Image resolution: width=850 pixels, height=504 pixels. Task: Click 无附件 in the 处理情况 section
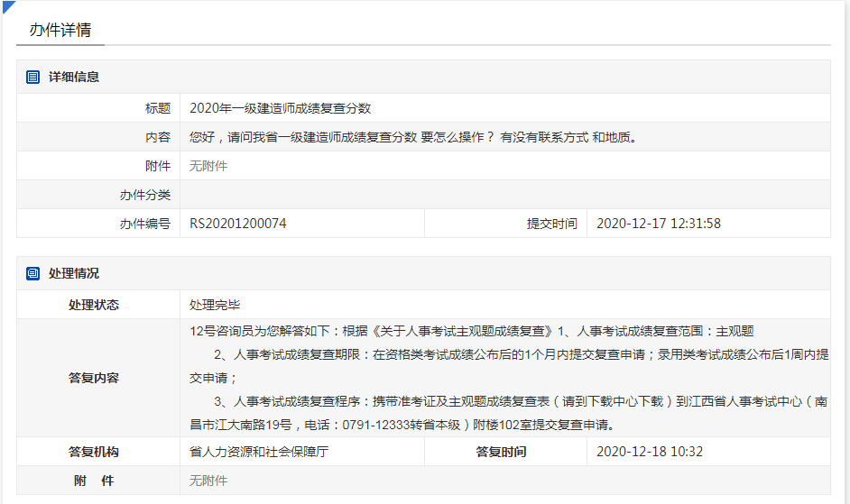click(x=208, y=481)
